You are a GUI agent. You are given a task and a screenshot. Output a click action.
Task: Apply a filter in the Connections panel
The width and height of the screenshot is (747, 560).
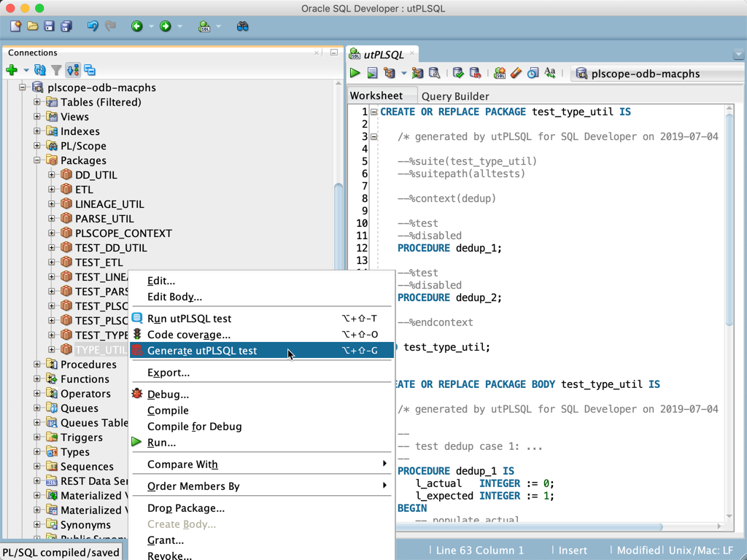(56, 70)
